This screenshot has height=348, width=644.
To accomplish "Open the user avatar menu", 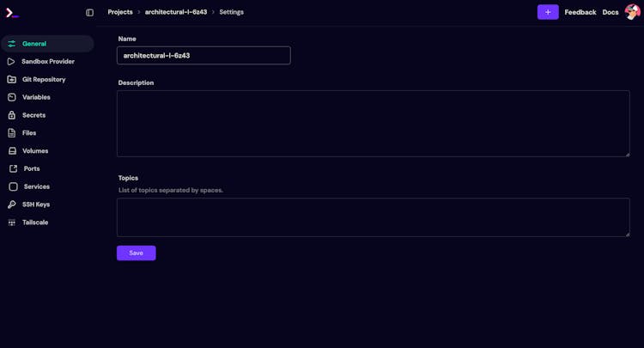I will tap(632, 12).
